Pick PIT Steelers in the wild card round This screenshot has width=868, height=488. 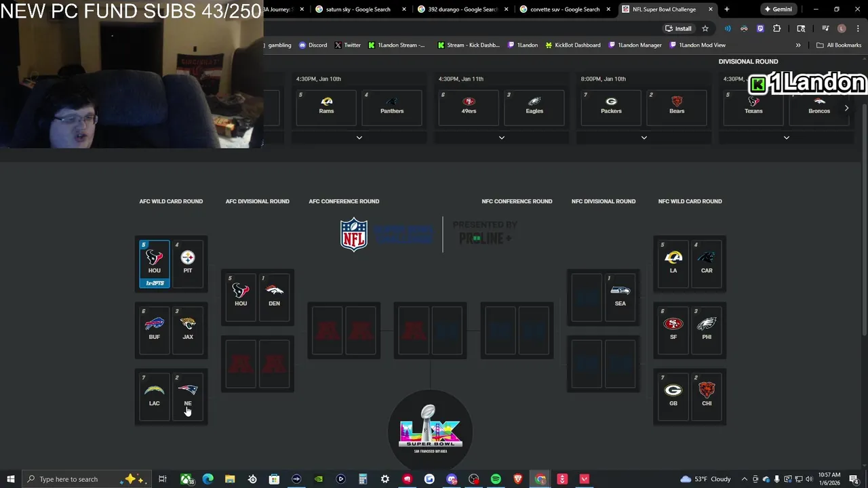tap(188, 264)
